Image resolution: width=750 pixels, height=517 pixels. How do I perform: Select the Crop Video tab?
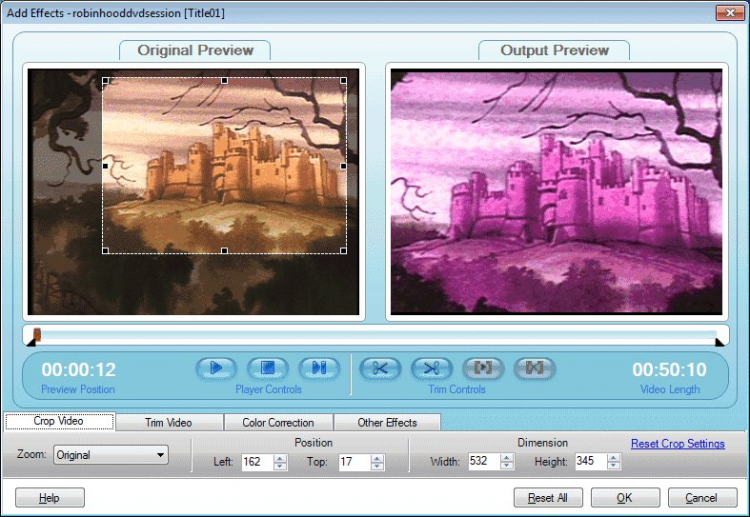[x=59, y=421]
